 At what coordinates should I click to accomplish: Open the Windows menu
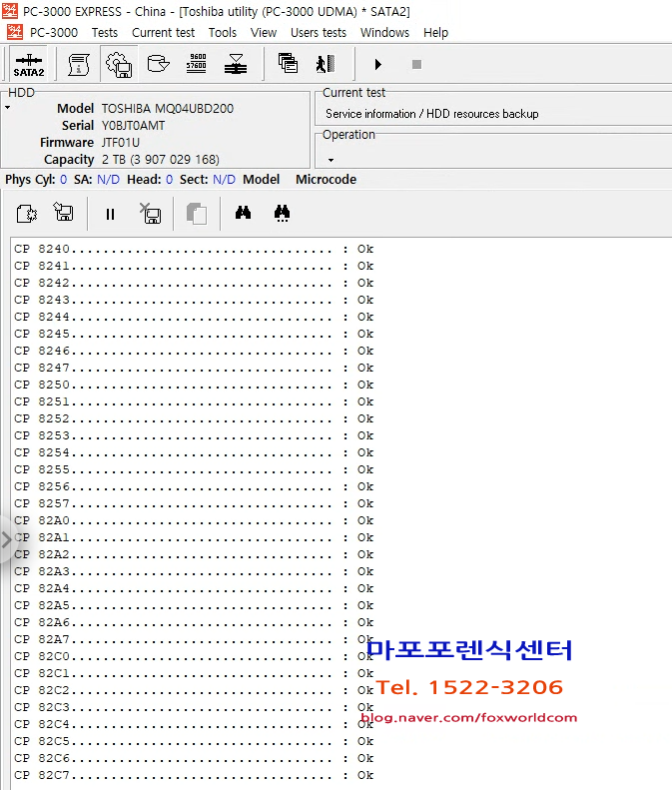[x=384, y=33]
